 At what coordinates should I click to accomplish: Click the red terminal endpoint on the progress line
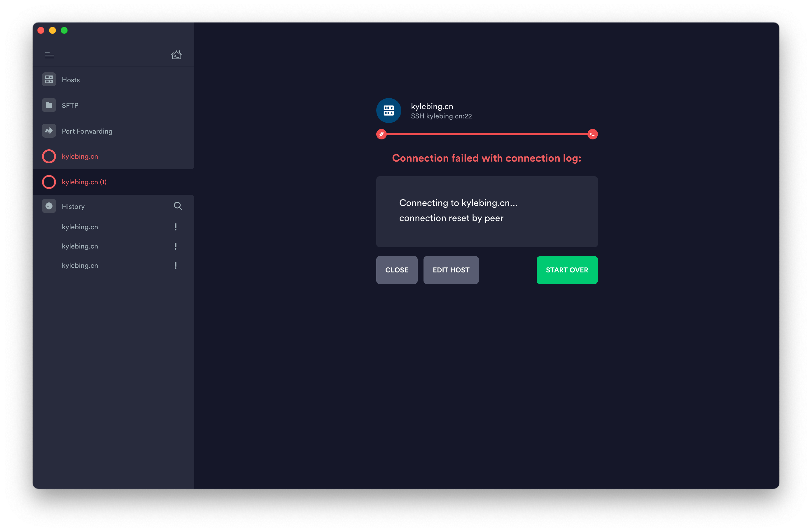[x=592, y=134]
